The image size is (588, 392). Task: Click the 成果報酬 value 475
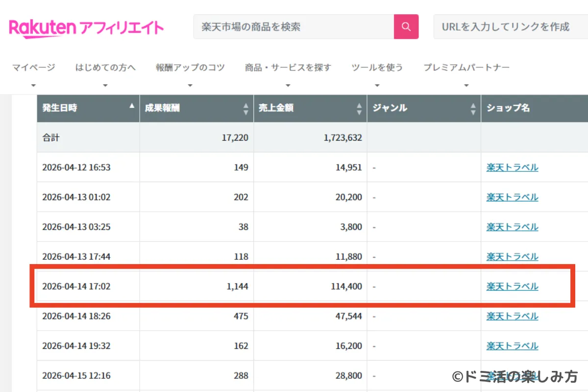[x=241, y=316]
